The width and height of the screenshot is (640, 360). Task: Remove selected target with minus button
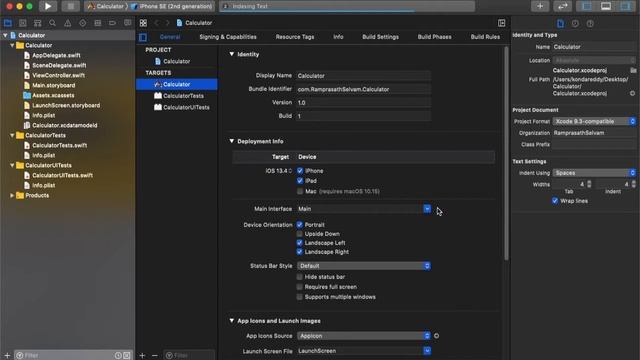pyautogui.click(x=154, y=356)
